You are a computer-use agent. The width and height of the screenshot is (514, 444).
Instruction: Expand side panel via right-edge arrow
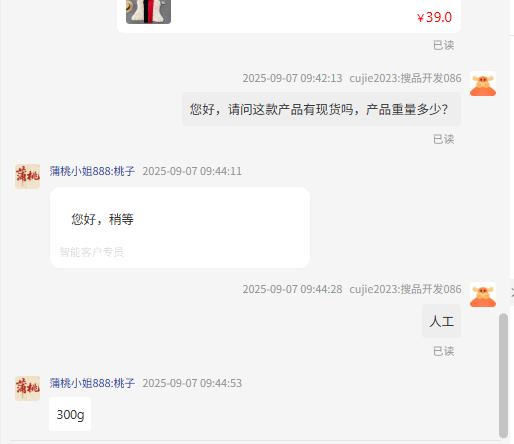[x=512, y=293]
